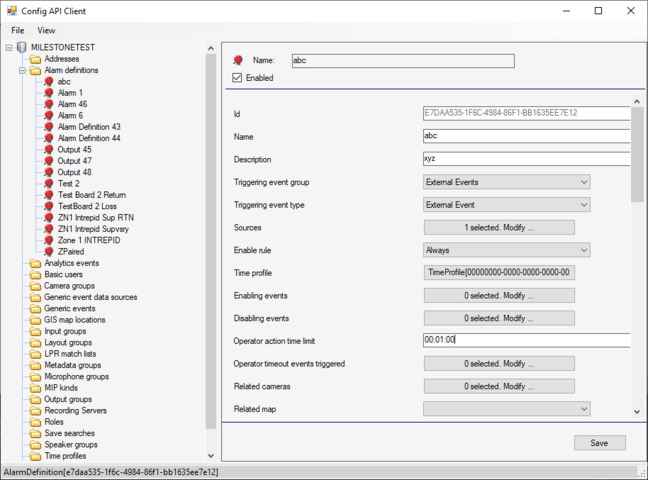The image size is (648, 480).
Task: Click the folder icon for Camera groups
Action: pyautogui.click(x=35, y=286)
